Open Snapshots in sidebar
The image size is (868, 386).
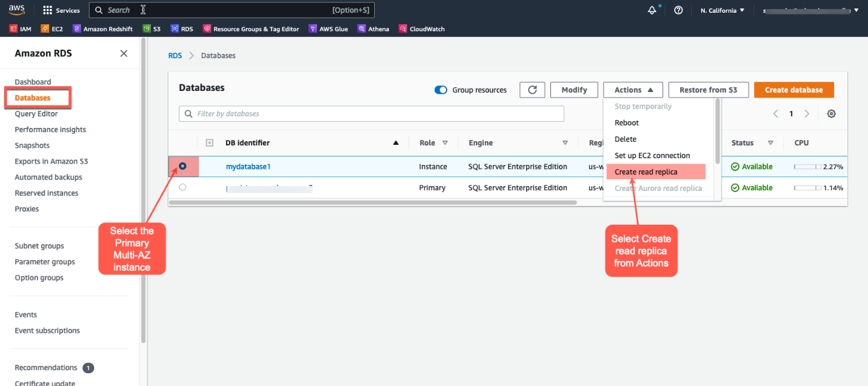click(32, 145)
